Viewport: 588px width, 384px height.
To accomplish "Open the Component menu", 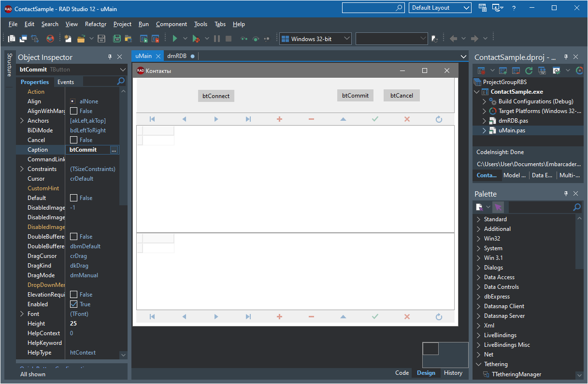I will tap(172, 24).
